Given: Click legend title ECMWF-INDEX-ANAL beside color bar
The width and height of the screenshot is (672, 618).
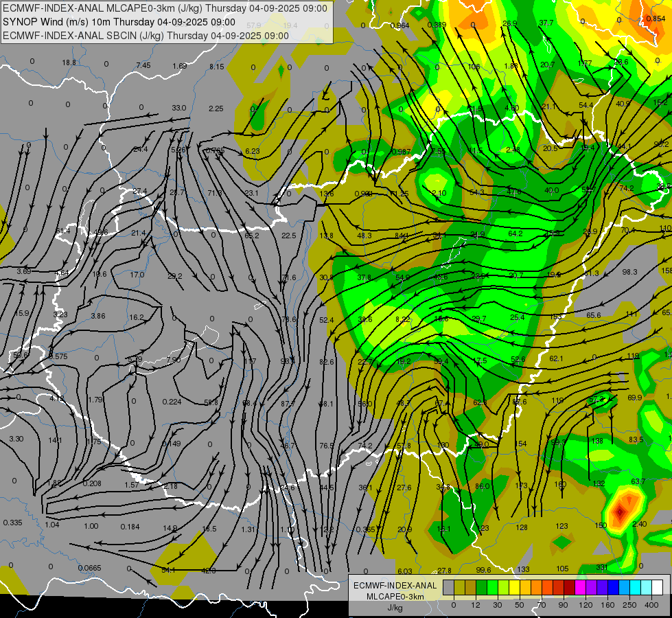Looking at the screenshot, I should coord(395,586).
